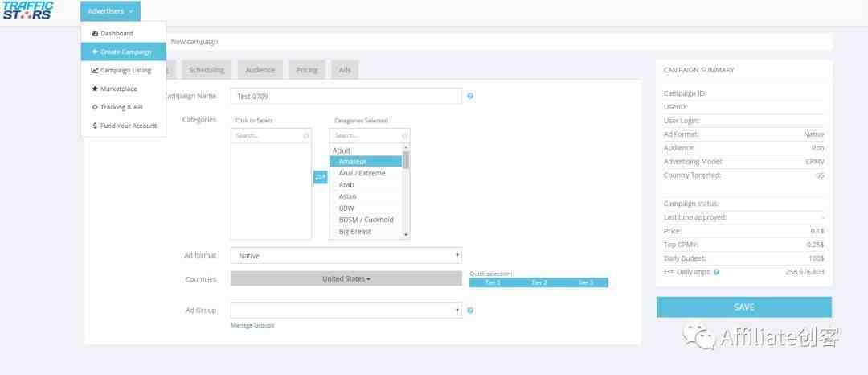Open the Manage Groups link
The height and width of the screenshot is (375, 868).
252,325
